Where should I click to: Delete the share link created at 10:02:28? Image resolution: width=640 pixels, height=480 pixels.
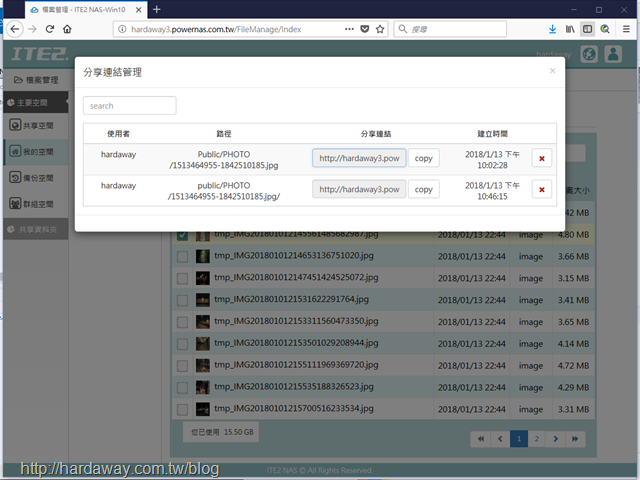(542, 158)
